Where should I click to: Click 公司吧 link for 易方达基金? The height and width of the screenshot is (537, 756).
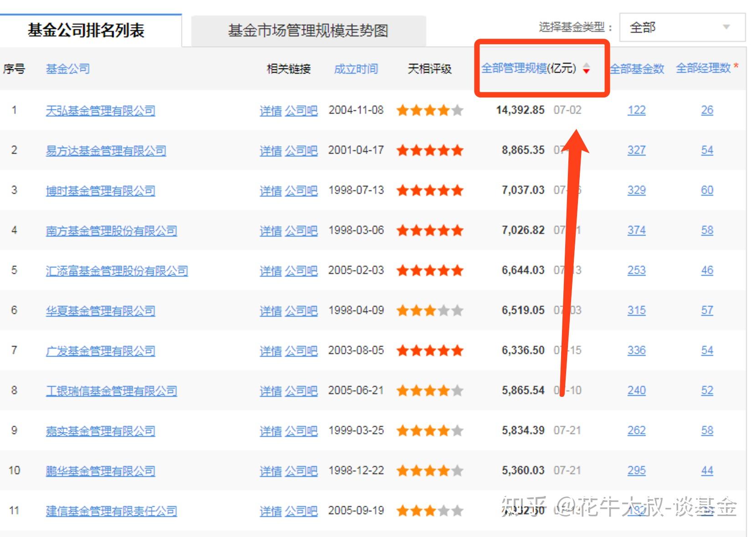tap(301, 151)
